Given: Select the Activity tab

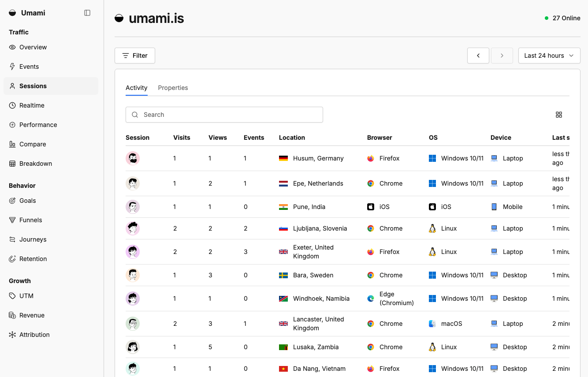Looking at the screenshot, I should 137,88.
